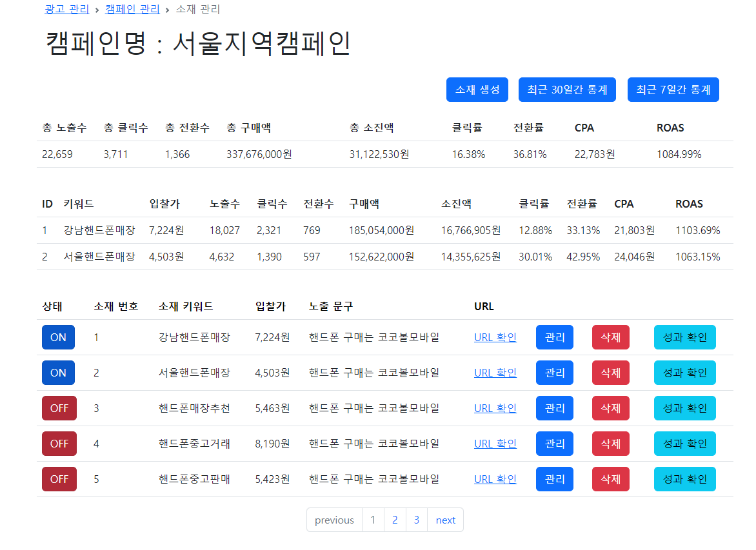Select total purchase amount 337,676,000원

point(259,154)
